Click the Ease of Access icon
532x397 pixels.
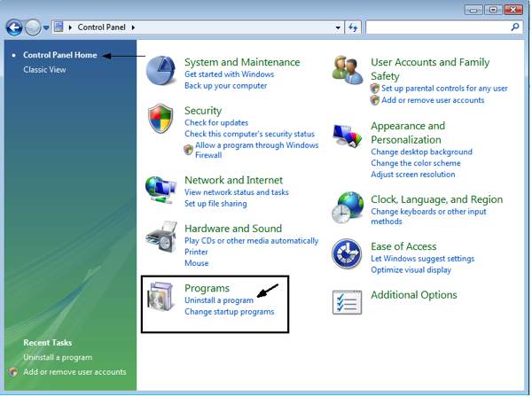347,253
